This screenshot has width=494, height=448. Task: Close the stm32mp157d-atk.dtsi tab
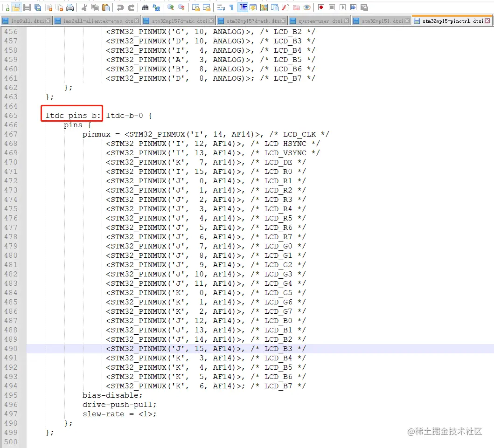pos(211,21)
